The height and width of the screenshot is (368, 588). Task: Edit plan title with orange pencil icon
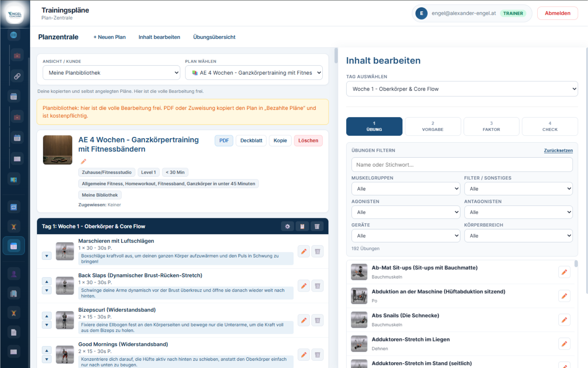click(x=83, y=161)
